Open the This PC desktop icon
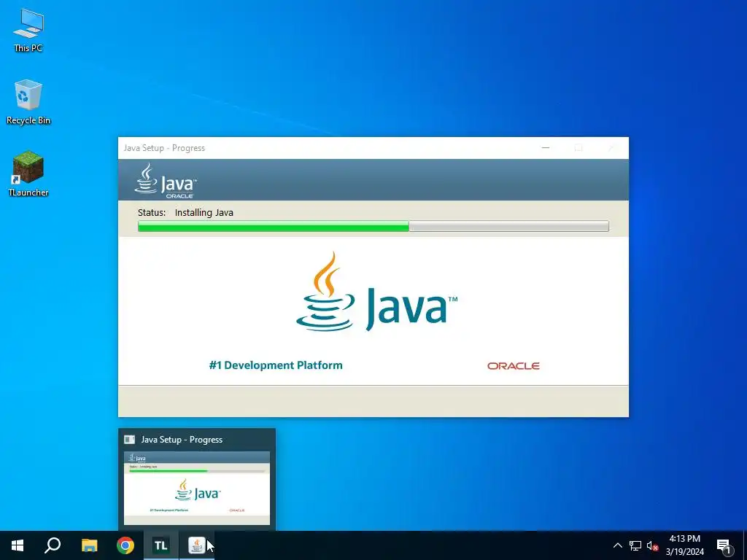Screen dimensions: 747x560 pos(28,31)
